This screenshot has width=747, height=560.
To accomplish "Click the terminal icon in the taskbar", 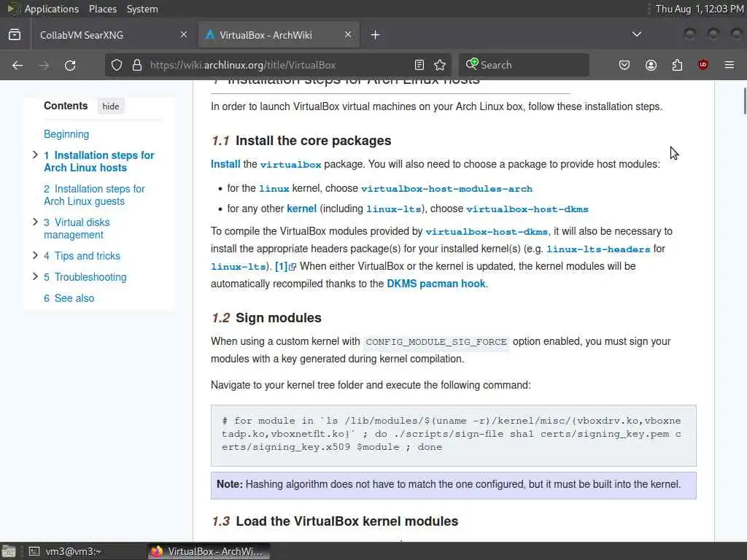I will (x=34, y=551).
